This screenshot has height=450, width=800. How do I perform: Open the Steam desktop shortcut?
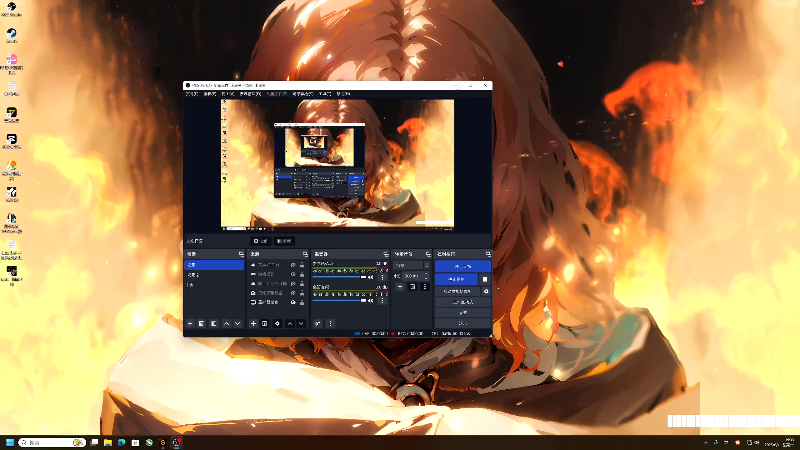point(11,35)
